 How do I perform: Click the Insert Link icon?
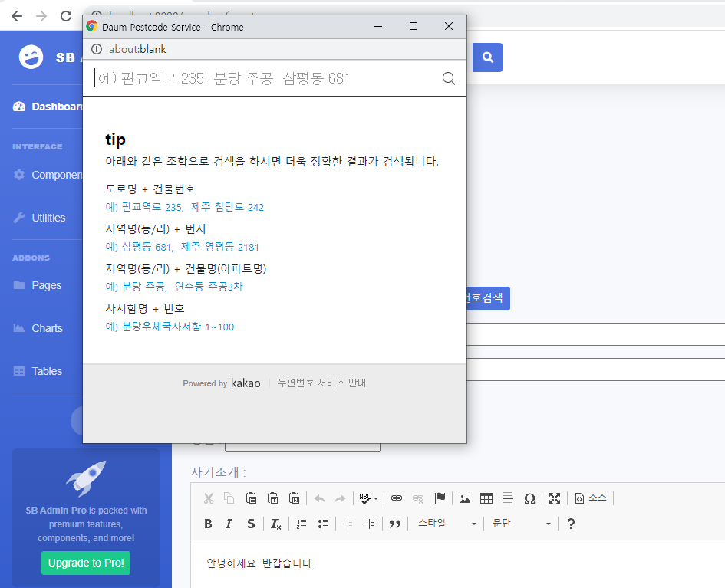click(396, 498)
